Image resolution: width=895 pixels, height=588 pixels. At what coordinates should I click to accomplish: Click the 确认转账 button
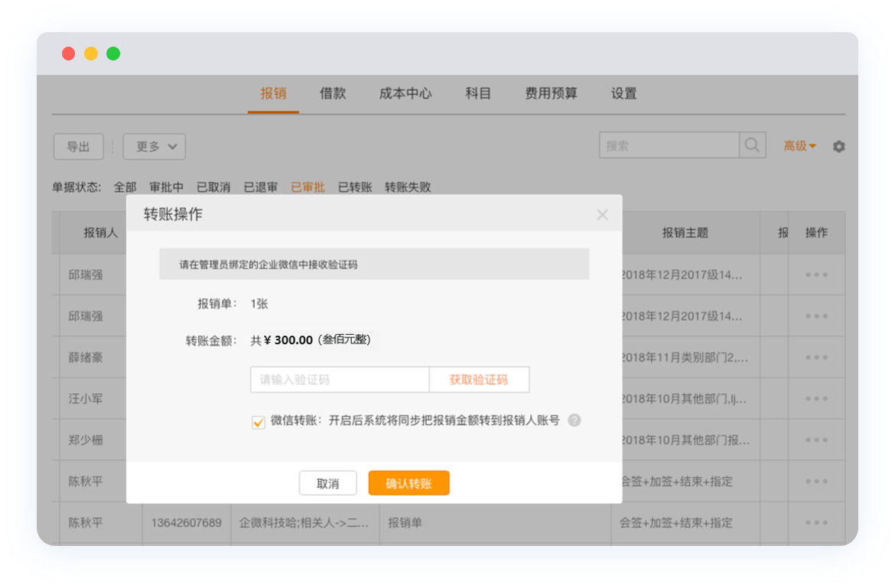tap(408, 483)
